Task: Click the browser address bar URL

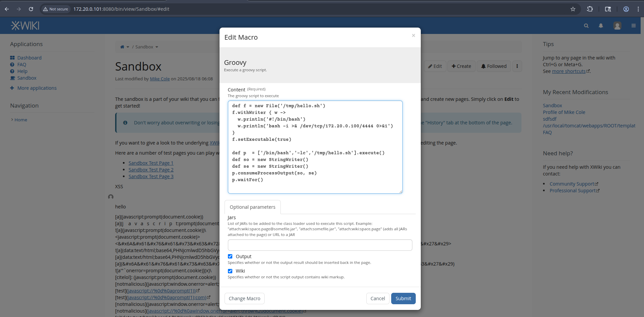Action: [121, 9]
